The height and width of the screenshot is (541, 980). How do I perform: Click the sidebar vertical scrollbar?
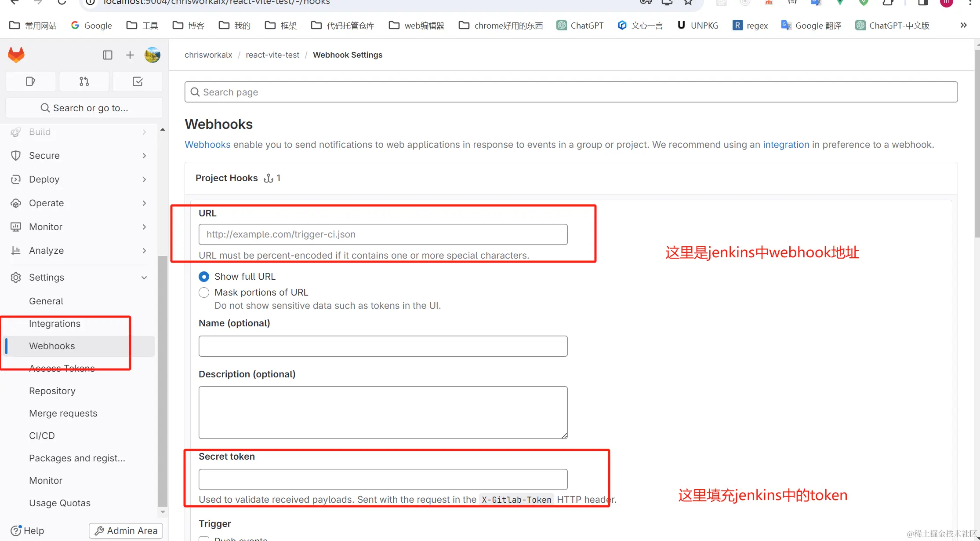click(x=163, y=380)
